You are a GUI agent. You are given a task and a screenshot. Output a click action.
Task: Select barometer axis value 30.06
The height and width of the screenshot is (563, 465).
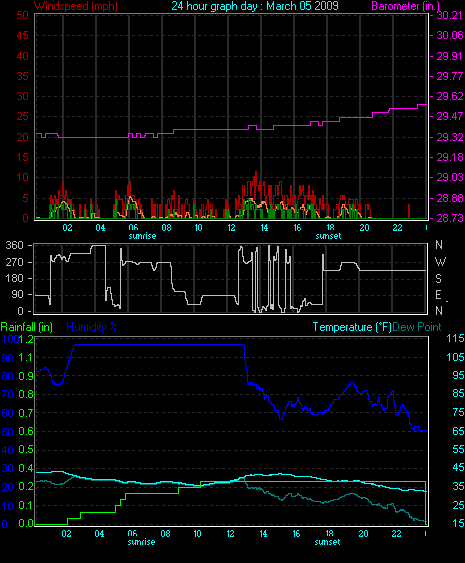point(449,35)
